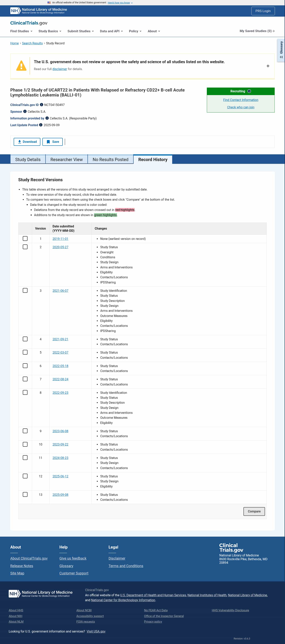285x644 pixels.
Task: Expand the Data and API menu
Action: click(x=111, y=31)
